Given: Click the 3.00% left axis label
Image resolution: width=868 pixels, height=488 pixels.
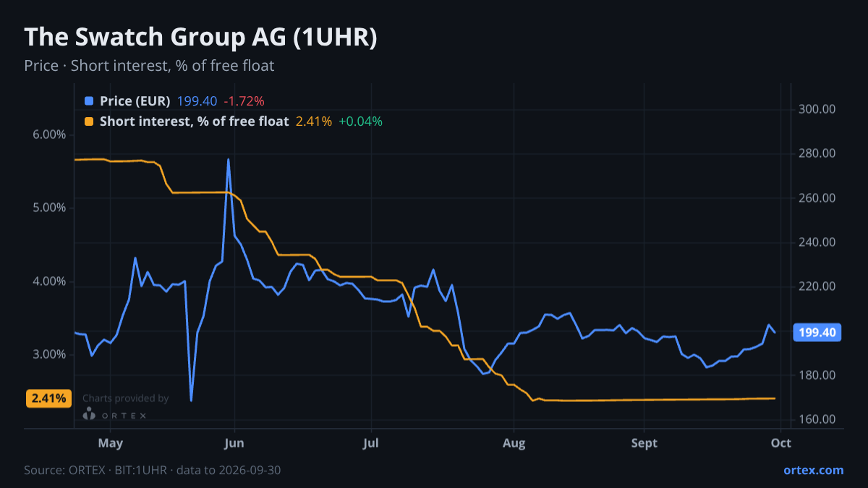Looking at the screenshot, I should [48, 354].
